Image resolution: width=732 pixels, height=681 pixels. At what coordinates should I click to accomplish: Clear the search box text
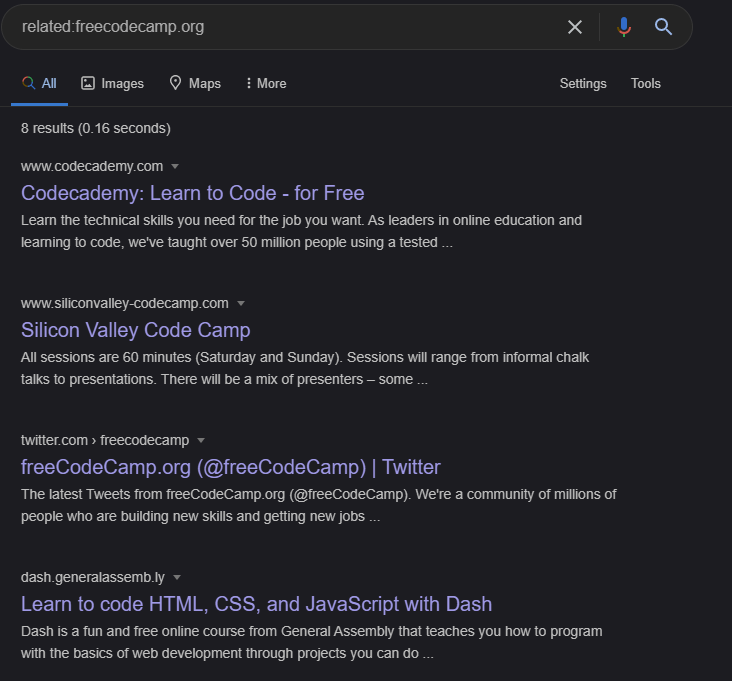click(575, 27)
